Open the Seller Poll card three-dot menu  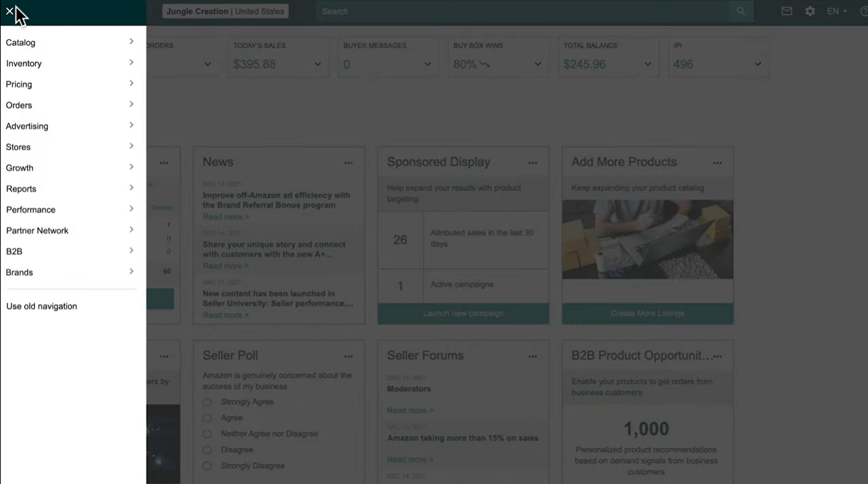tap(348, 357)
